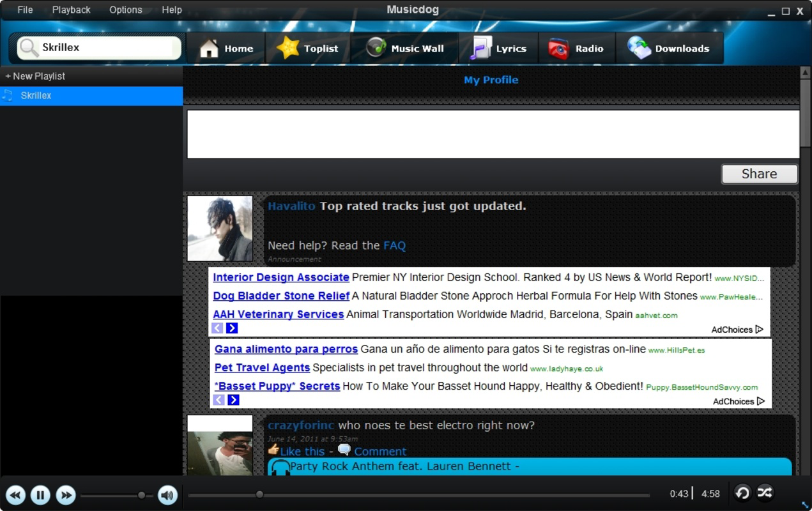This screenshot has height=511, width=812.
Task: Adjust the volume slider
Action: [118, 495]
